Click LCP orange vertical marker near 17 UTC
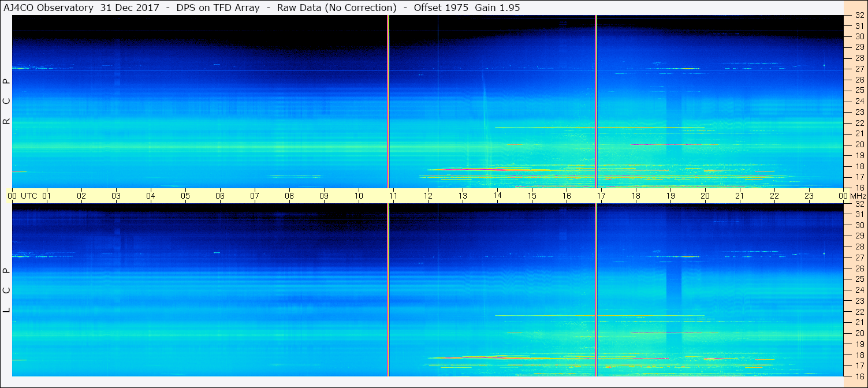The width and height of the screenshot is (868, 388). pyautogui.click(x=595, y=290)
